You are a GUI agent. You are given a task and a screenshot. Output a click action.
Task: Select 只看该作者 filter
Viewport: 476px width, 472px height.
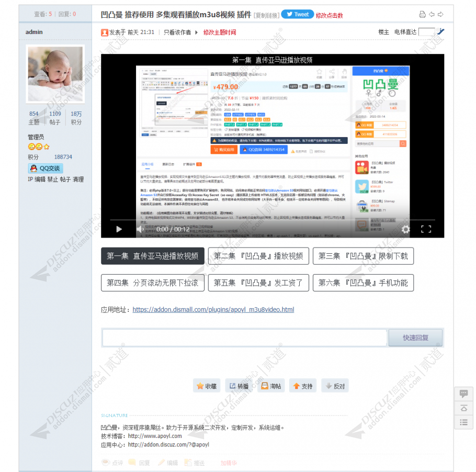pyautogui.click(x=177, y=32)
